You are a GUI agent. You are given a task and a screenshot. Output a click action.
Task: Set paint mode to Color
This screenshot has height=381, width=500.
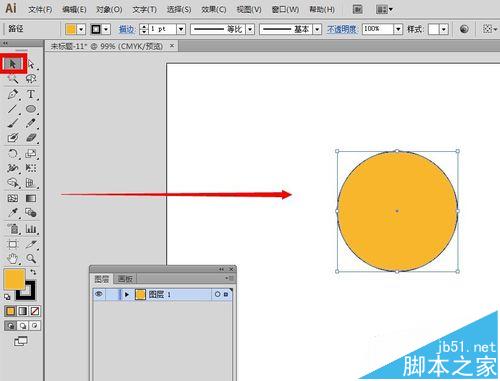tap(10, 311)
